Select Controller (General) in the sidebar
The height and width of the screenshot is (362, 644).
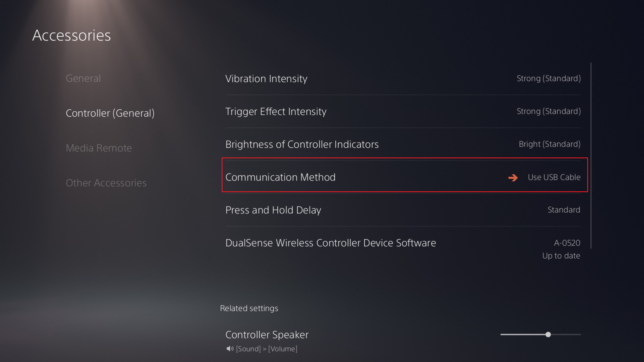[110, 113]
